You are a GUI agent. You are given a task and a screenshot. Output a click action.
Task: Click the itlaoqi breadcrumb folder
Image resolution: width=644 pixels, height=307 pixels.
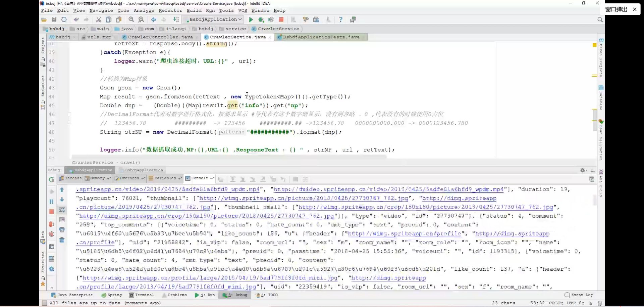tap(173, 29)
